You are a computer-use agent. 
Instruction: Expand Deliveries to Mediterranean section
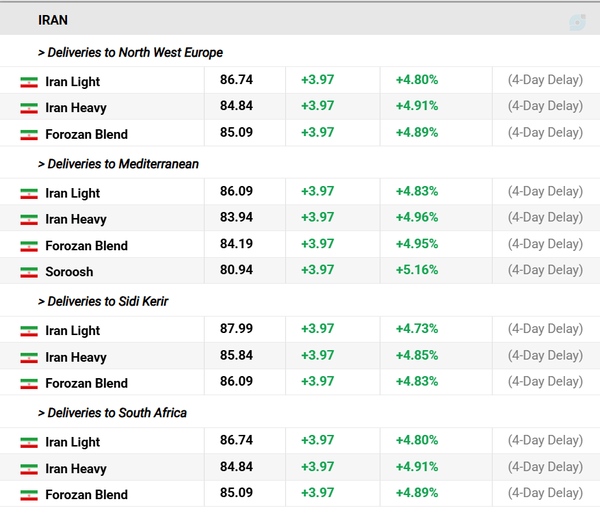pos(118,164)
